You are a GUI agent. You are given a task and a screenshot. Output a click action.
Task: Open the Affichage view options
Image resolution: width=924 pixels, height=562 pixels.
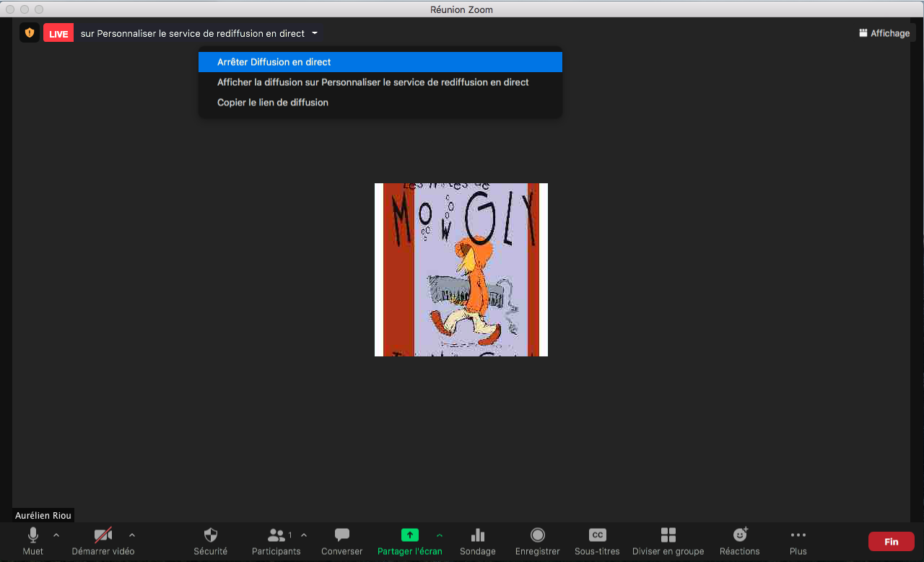[884, 33]
